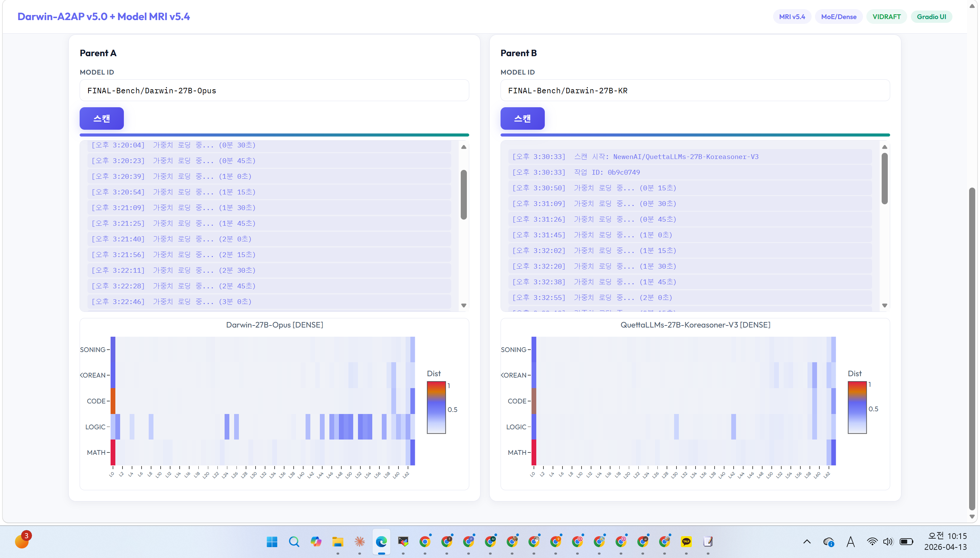Open the notepad app taskbar icon

(x=708, y=542)
